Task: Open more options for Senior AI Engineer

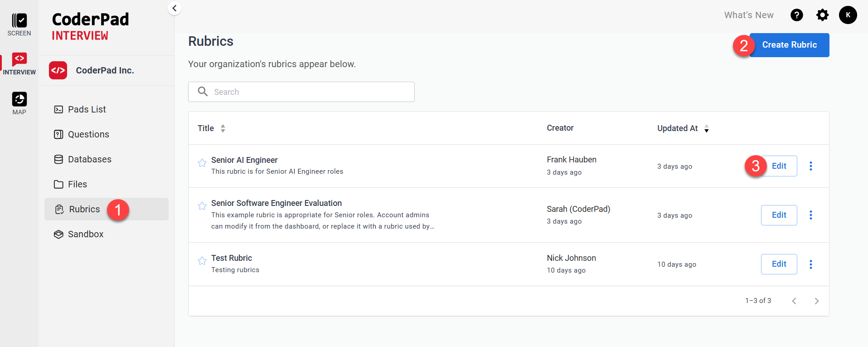Action: [x=810, y=166]
